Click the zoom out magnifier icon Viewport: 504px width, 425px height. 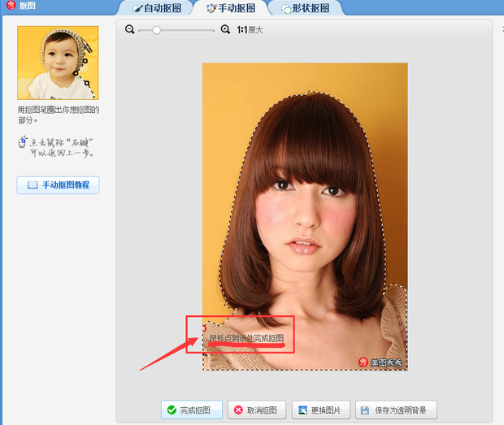click(129, 29)
